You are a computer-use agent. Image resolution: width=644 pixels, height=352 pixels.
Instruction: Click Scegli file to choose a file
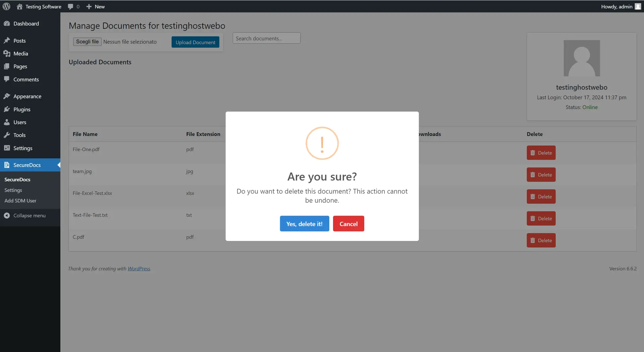(87, 42)
